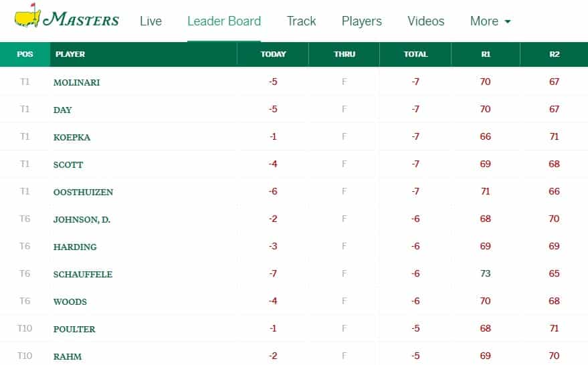Viewport: 588px width, 365px height.
Task: Click the R1 column header
Action: click(486, 54)
